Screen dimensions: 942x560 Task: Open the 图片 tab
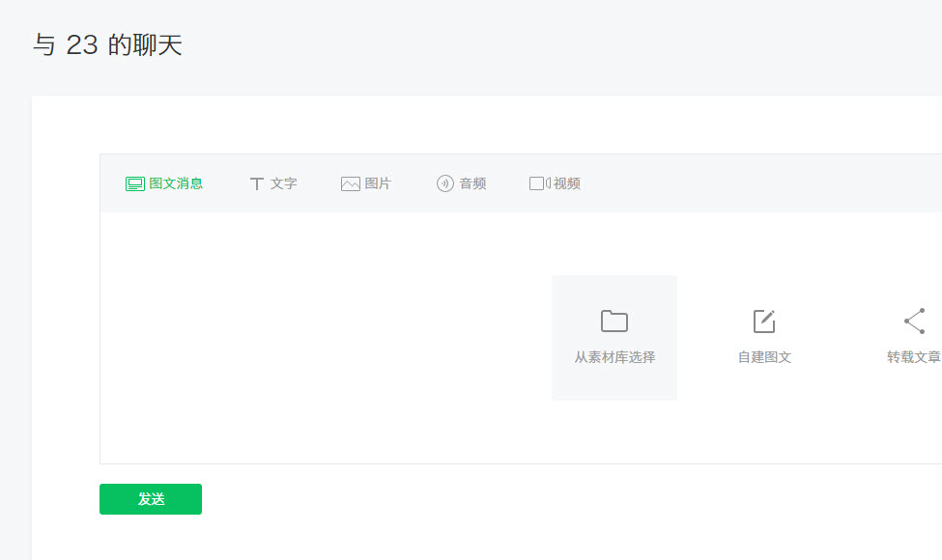click(366, 182)
